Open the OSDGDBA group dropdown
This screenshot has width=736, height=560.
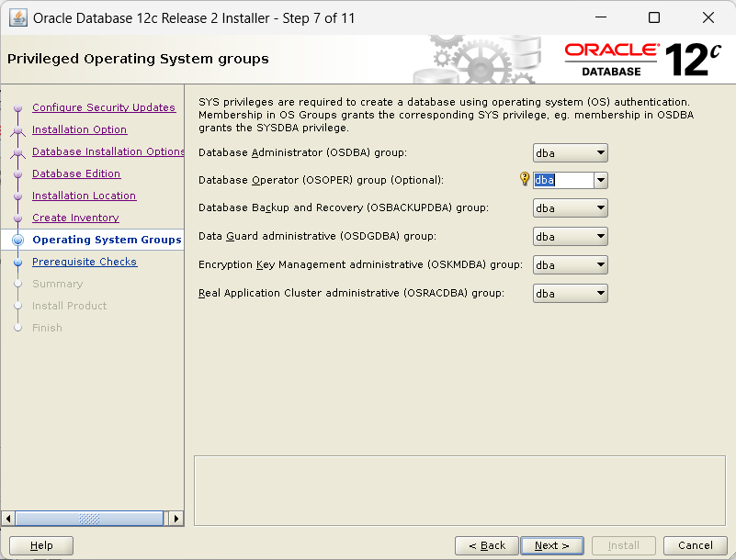pyautogui.click(x=571, y=236)
